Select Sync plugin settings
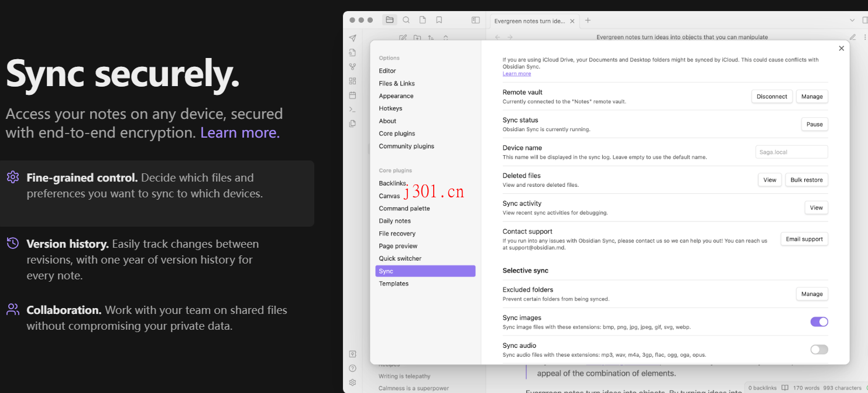 tap(425, 271)
